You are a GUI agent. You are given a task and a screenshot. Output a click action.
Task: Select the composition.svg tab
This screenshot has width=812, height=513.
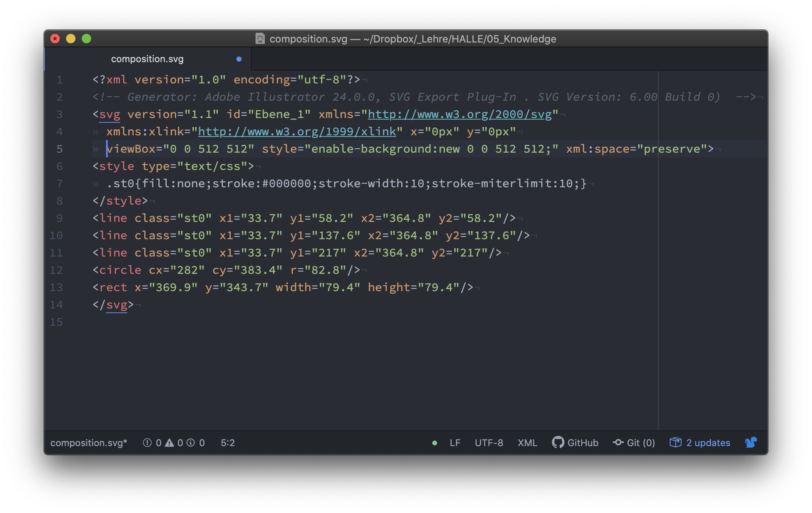[147, 59]
